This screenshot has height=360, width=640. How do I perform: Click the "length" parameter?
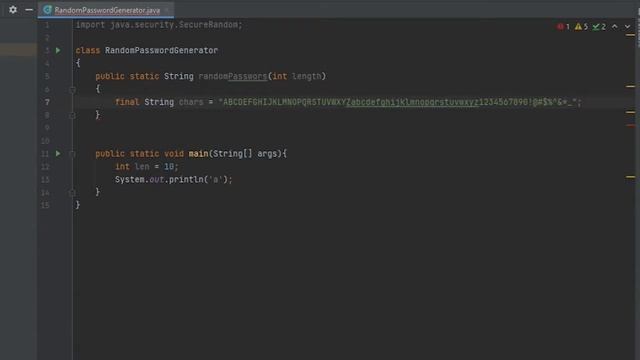pyautogui.click(x=307, y=76)
